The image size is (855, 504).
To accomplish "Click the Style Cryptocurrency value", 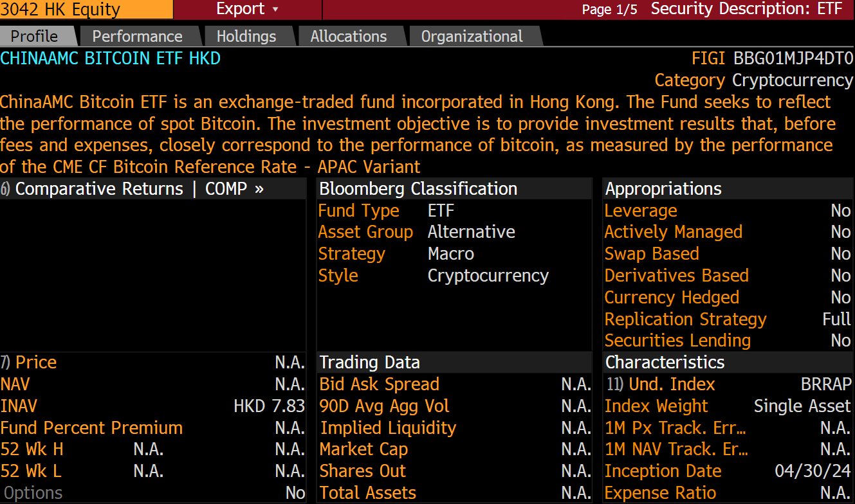I will point(488,276).
